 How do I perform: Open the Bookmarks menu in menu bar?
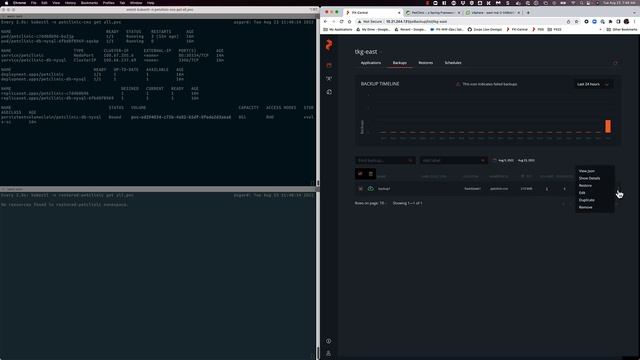point(89,3)
